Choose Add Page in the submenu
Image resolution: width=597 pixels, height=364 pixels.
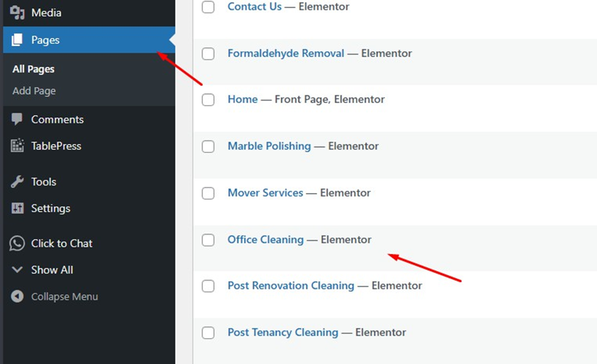pos(34,91)
